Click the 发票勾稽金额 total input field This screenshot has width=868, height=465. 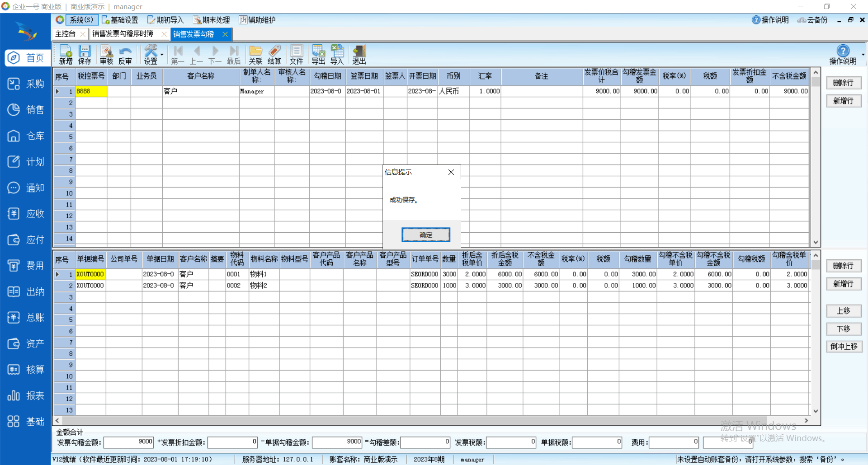pyautogui.click(x=129, y=442)
